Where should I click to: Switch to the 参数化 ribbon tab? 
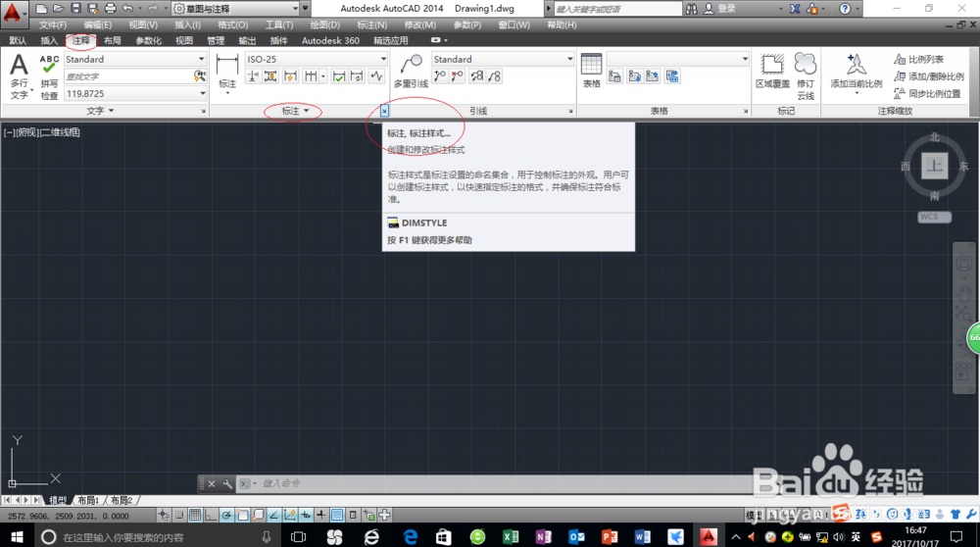pos(148,40)
